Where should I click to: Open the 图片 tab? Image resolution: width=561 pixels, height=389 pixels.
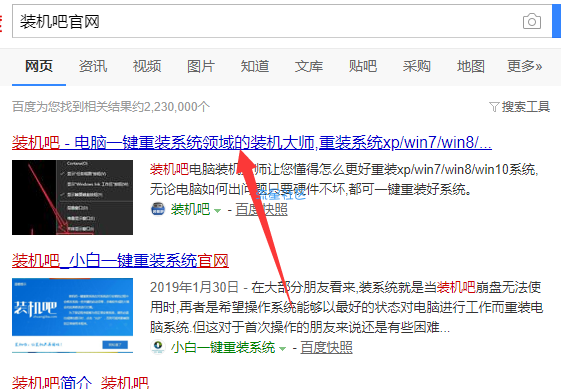click(x=201, y=66)
